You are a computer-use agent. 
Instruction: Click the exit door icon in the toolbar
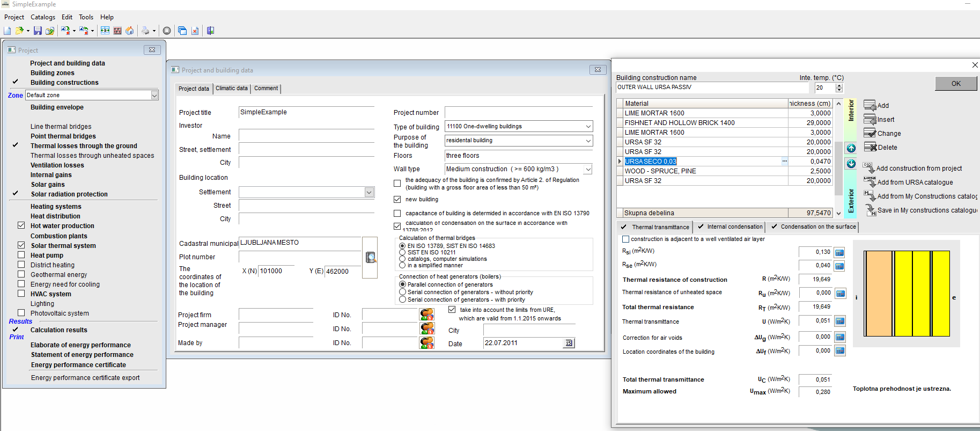[x=210, y=31]
